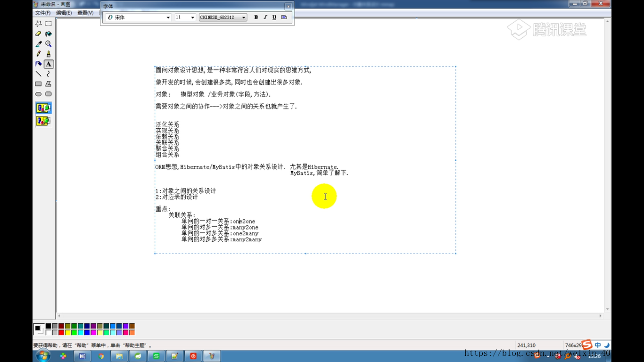Image resolution: width=644 pixels, height=362 pixels.
Task: Choose the Pencil tool
Action: (39, 54)
